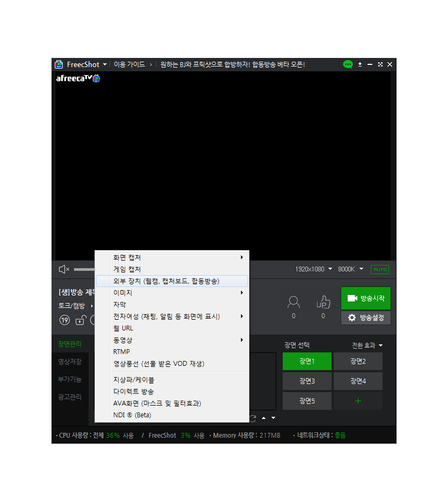Open the FreecShot title dropdown arrow

tap(105, 64)
